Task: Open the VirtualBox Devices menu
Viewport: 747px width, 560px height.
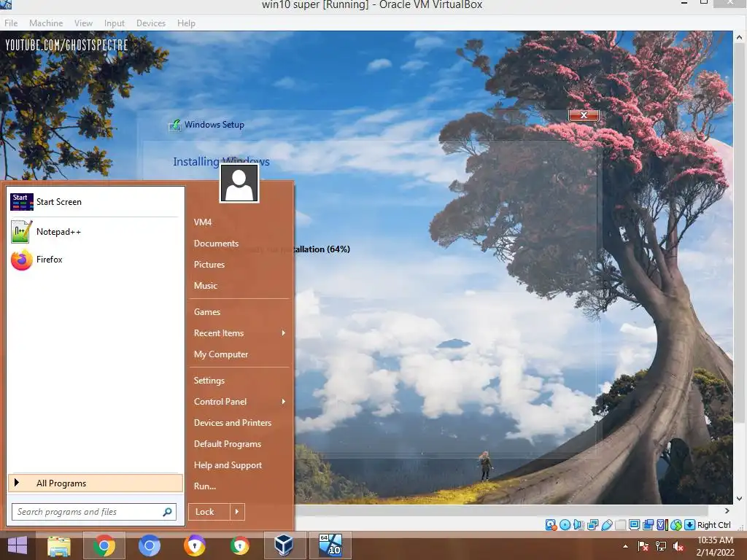Action: 150,23
